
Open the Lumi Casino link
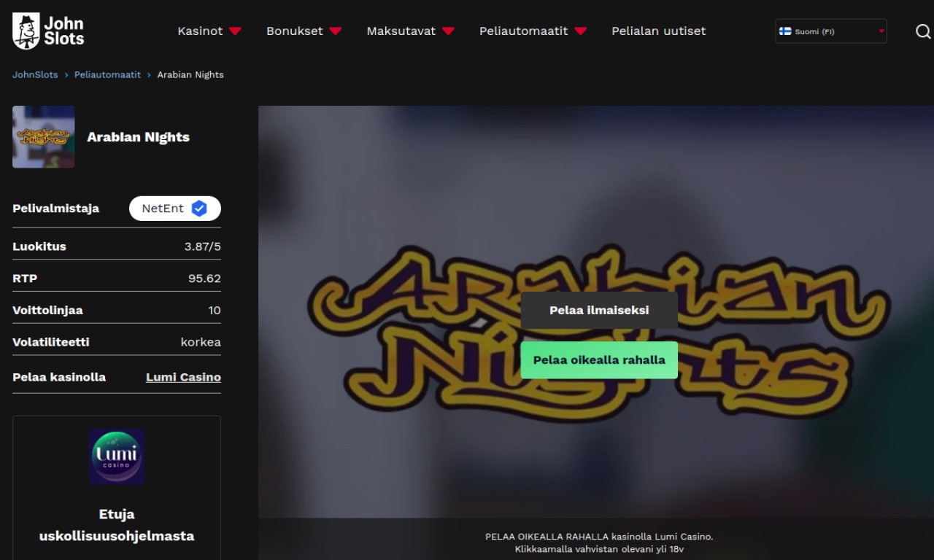click(x=183, y=377)
